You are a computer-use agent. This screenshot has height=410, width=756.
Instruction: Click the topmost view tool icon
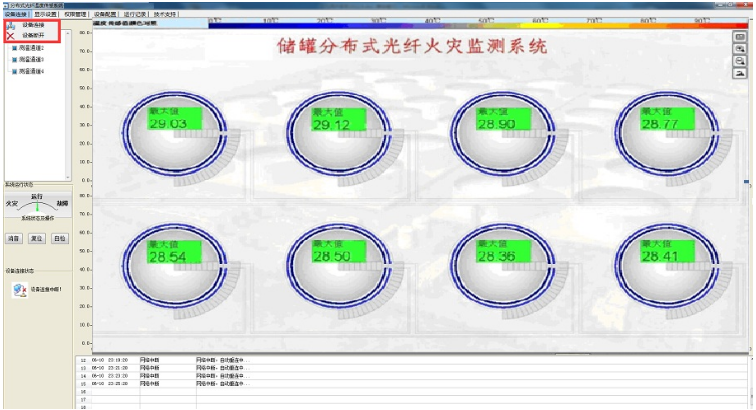741,37
